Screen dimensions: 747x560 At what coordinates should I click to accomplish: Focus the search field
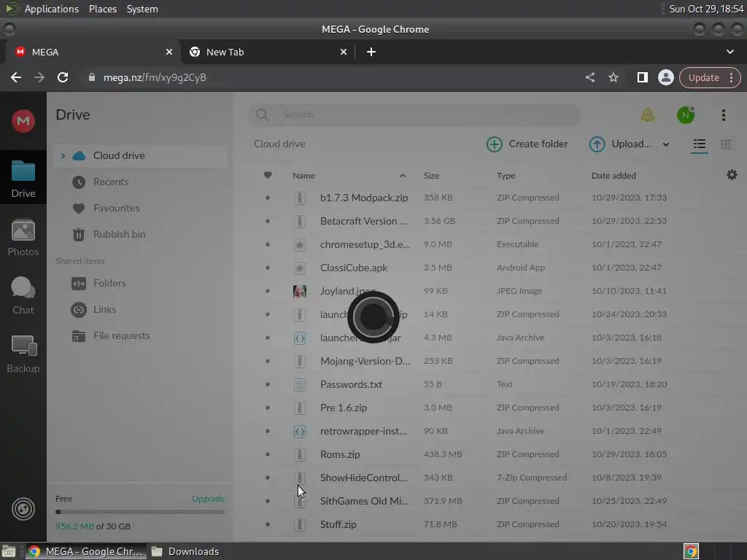(x=414, y=114)
